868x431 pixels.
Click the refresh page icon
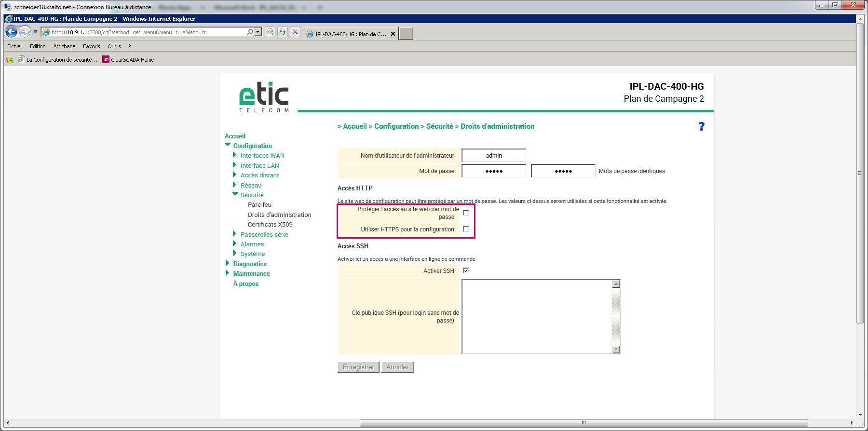click(x=283, y=32)
